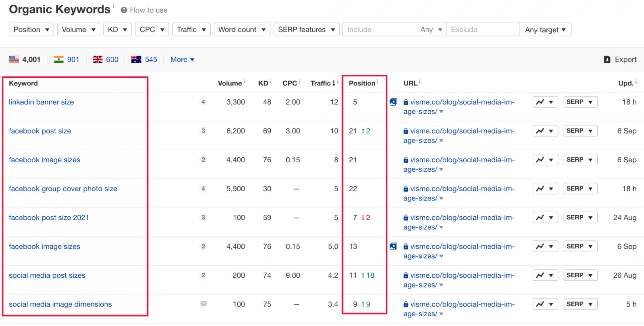Click word count badge 4 for linkedin banner size
Viewport: 644px width, 326px height.
coord(203,102)
